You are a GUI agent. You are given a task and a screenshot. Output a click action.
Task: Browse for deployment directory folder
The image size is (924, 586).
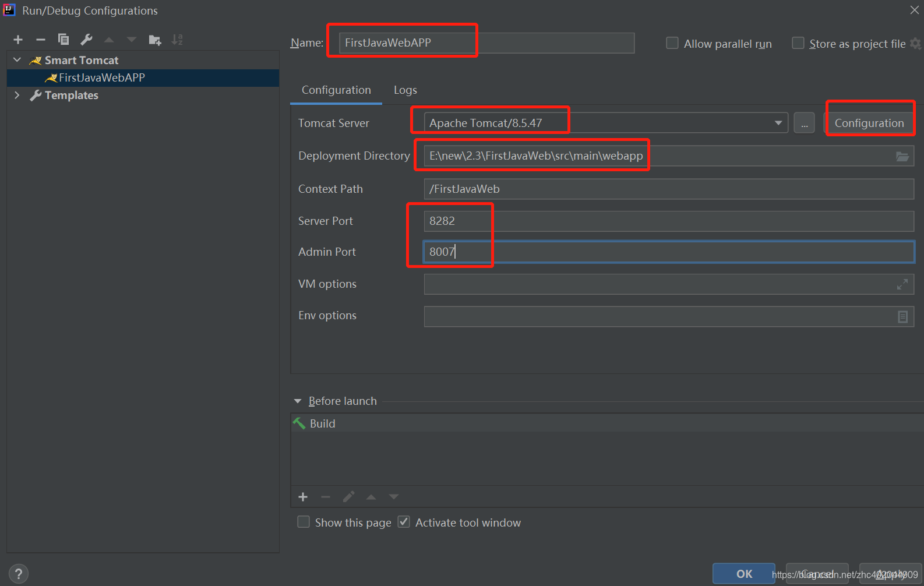pyautogui.click(x=902, y=156)
